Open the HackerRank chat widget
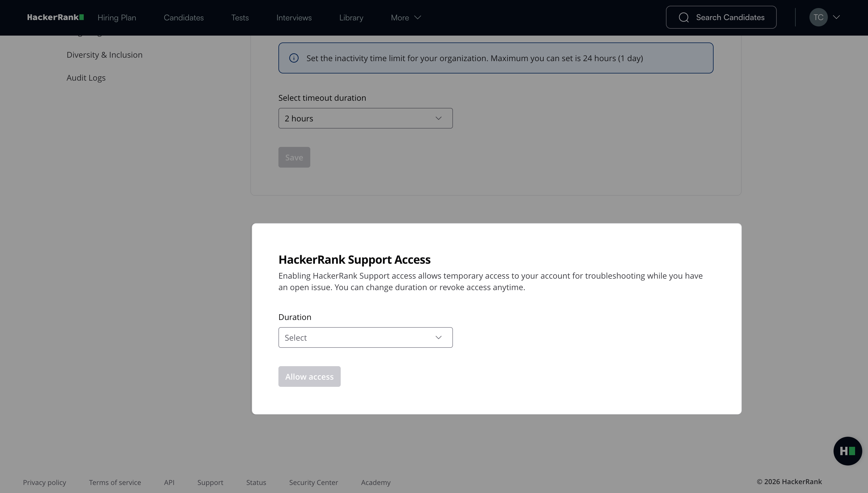The width and height of the screenshot is (868, 493). [847, 451]
